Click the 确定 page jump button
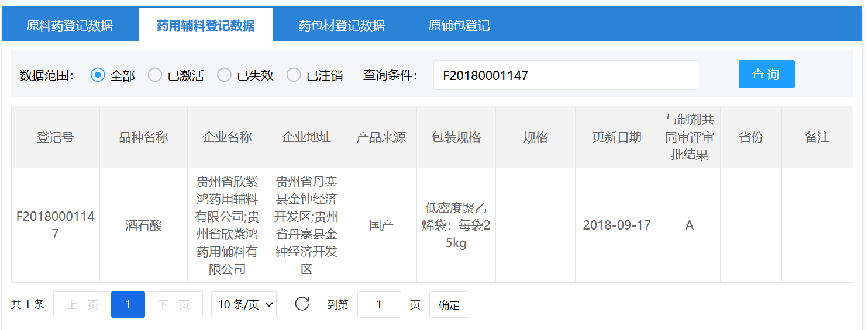868x330 pixels. click(449, 304)
